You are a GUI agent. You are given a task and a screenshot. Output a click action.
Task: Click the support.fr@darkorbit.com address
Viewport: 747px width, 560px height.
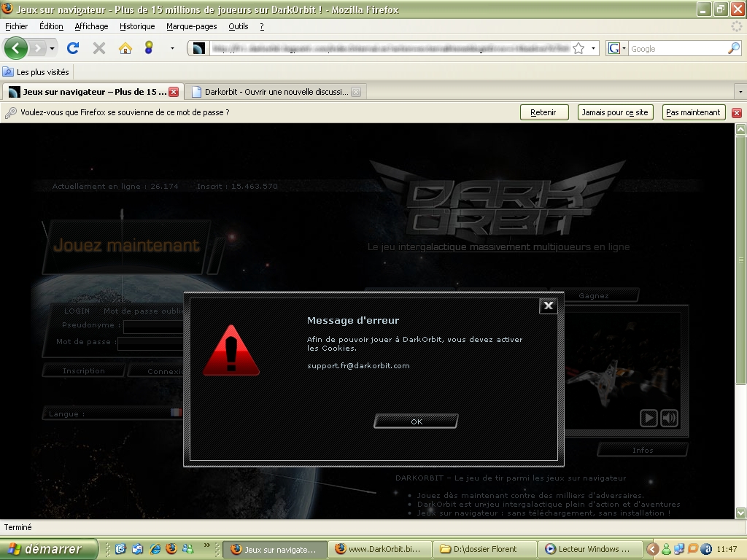point(358,366)
